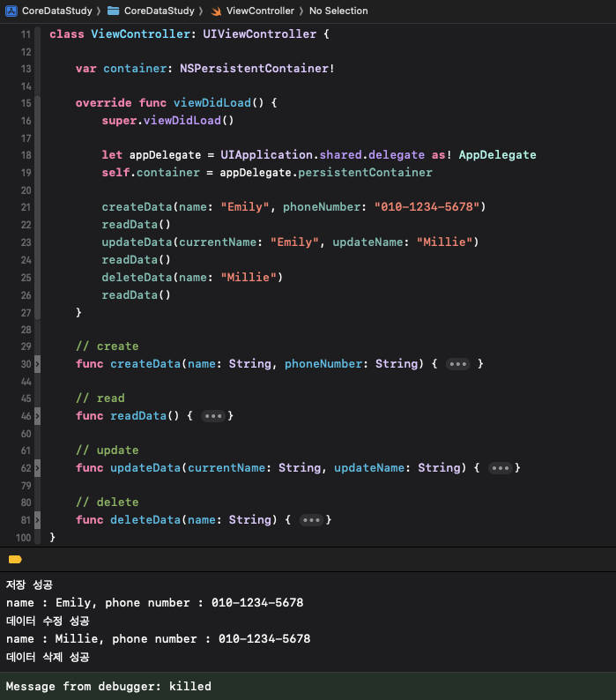616x700 pixels.
Task: Click the code folding ribbon beside line 20
Action: point(38,190)
